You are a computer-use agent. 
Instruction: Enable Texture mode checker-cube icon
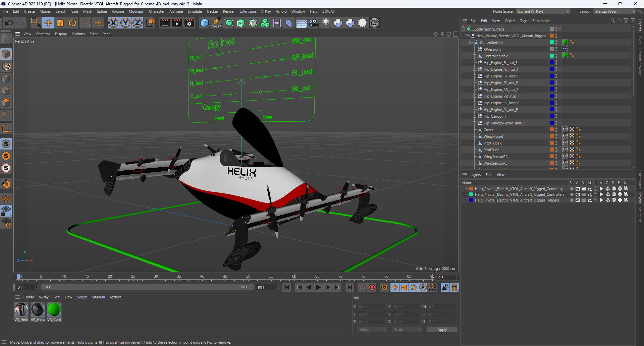pos(6,66)
